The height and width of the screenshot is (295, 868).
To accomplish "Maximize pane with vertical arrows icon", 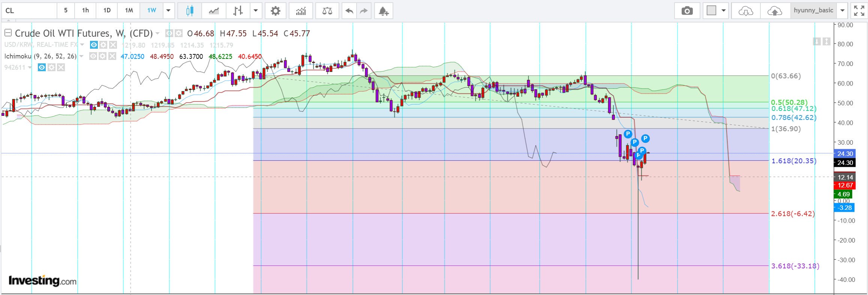I will click(x=826, y=41).
